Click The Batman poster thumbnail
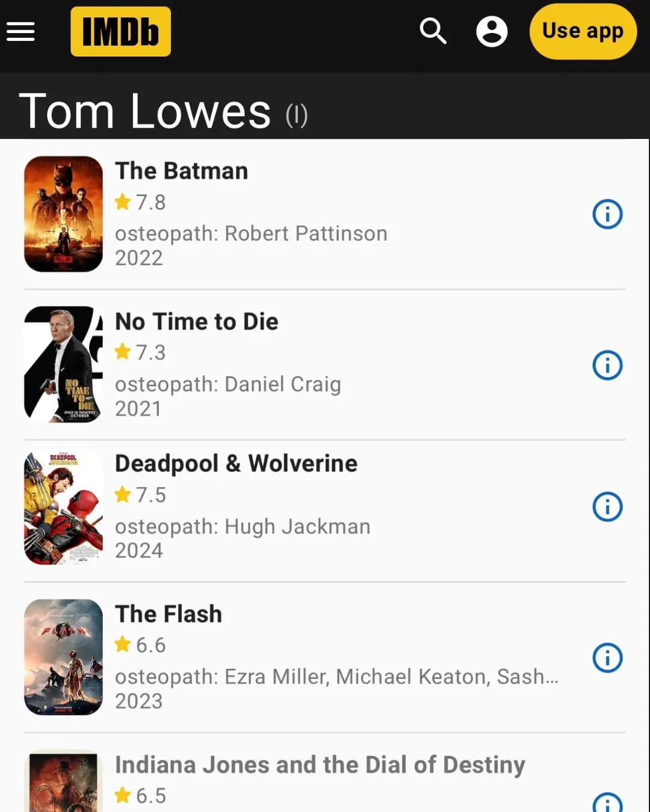Image resolution: width=650 pixels, height=812 pixels. coord(63,214)
